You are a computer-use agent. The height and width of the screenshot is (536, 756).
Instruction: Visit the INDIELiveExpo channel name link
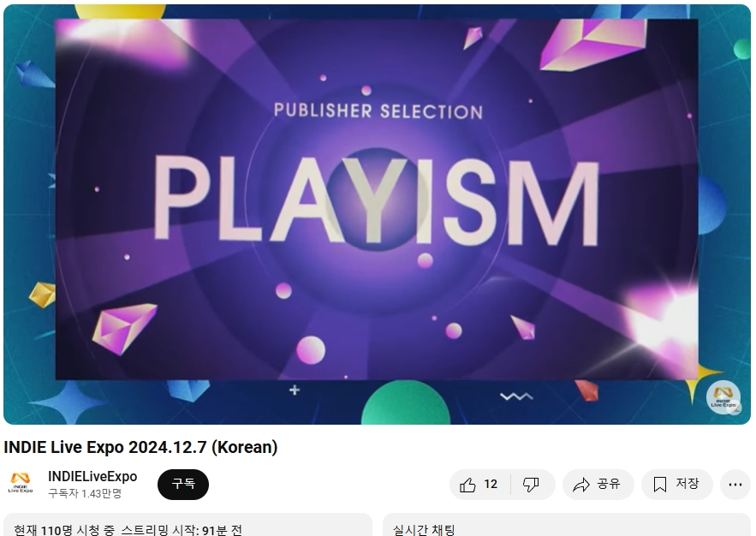(92, 477)
